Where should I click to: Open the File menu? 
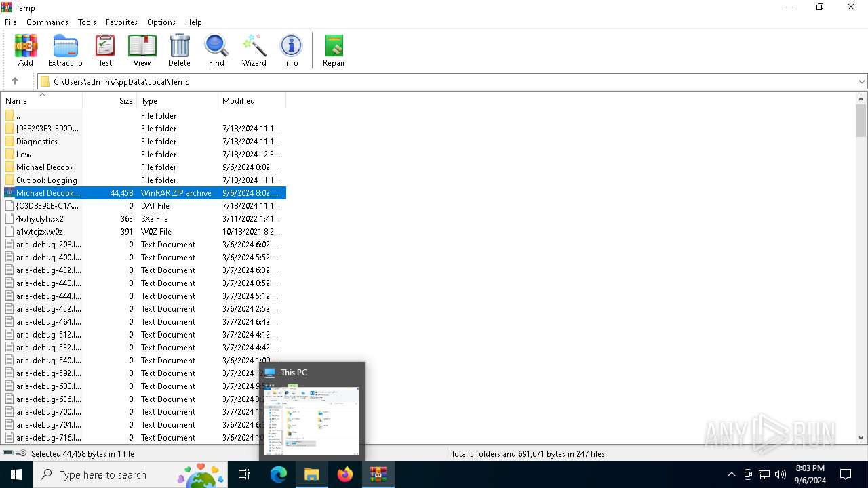[x=11, y=22]
